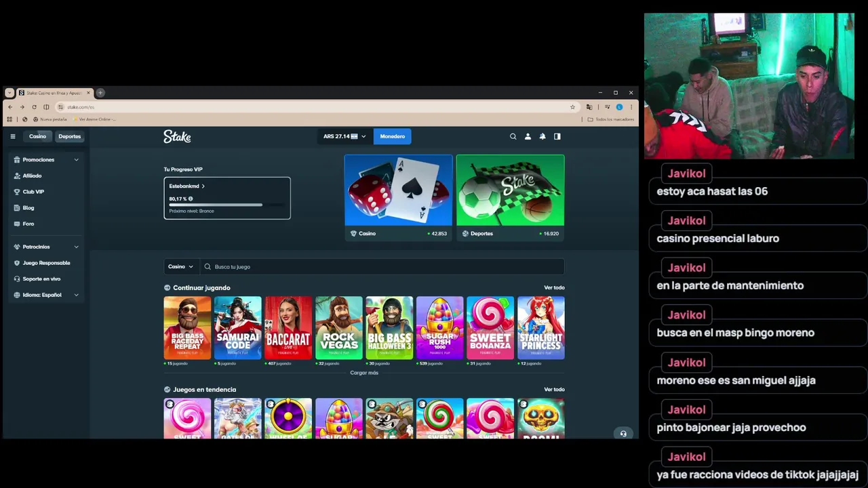
Task: Open the user profile icon
Action: pyautogui.click(x=528, y=136)
